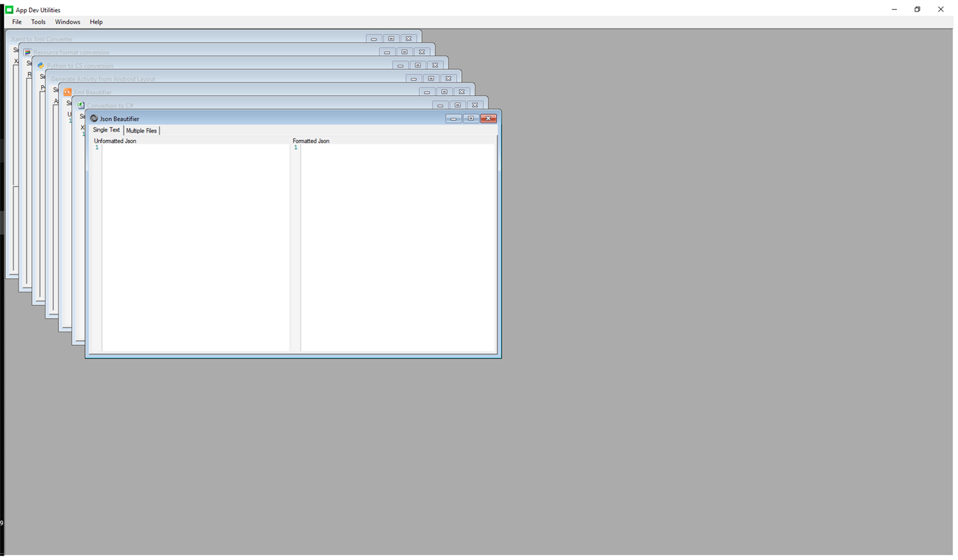Screen dimensions: 958x560
Task: Select the Single Text tab
Action: coord(106,130)
